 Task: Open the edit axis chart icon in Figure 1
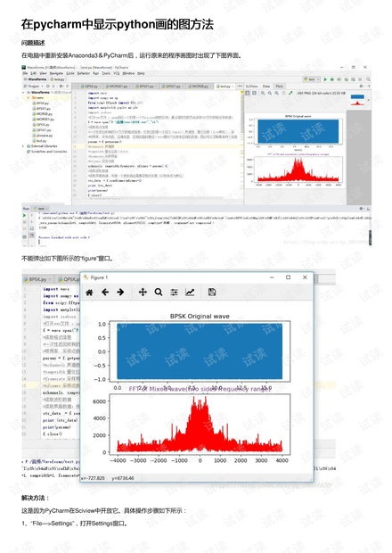[190, 292]
